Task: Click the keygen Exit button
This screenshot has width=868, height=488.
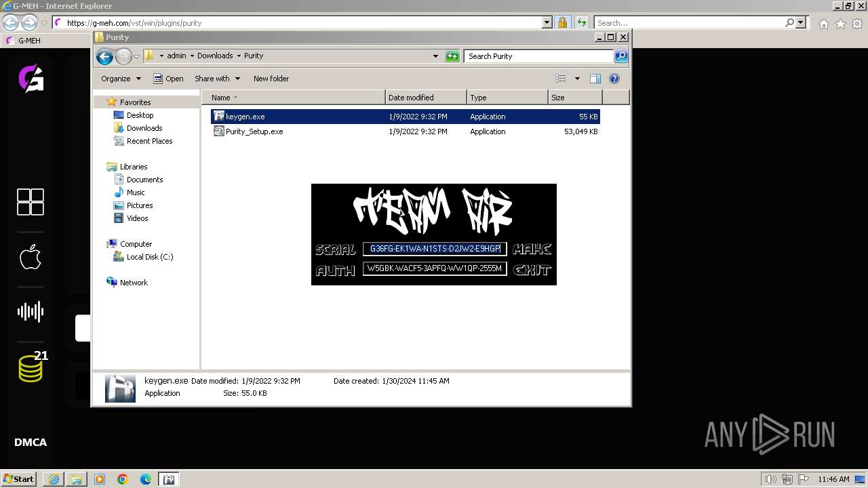Action: click(532, 270)
